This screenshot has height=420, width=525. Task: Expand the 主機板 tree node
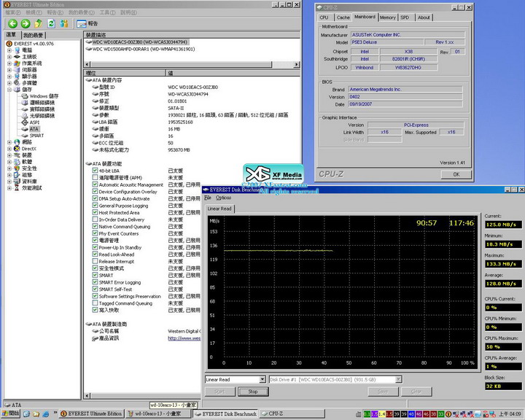click(9, 57)
